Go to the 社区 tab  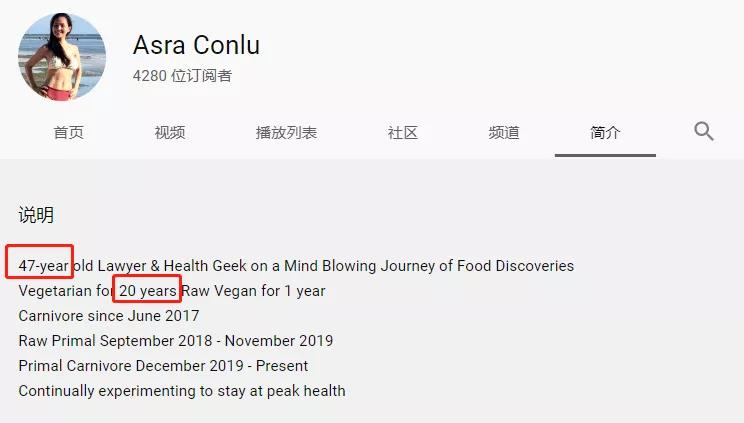pos(402,132)
